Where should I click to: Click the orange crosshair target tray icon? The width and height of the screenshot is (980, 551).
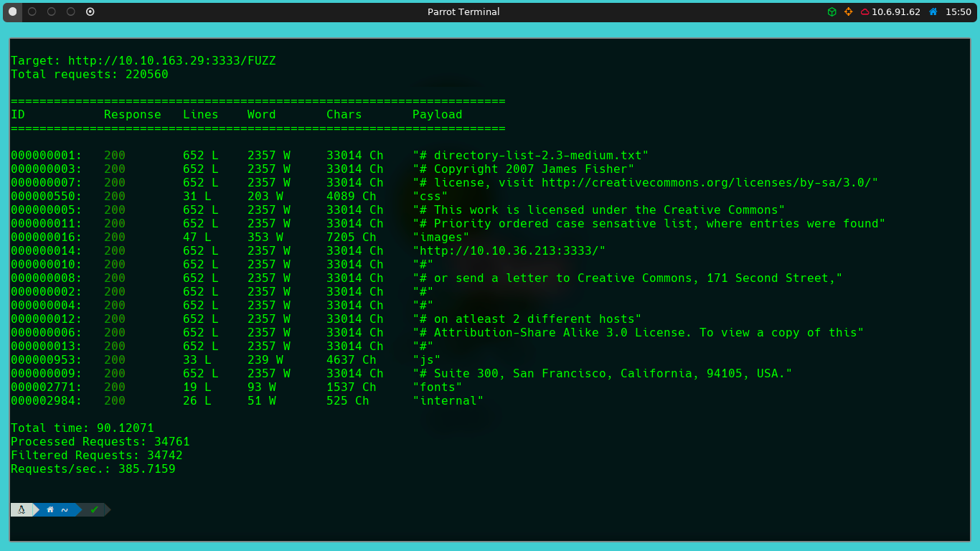tap(849, 11)
